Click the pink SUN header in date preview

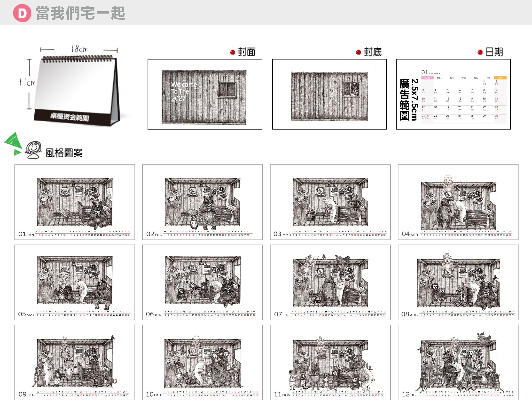pyautogui.click(x=427, y=78)
